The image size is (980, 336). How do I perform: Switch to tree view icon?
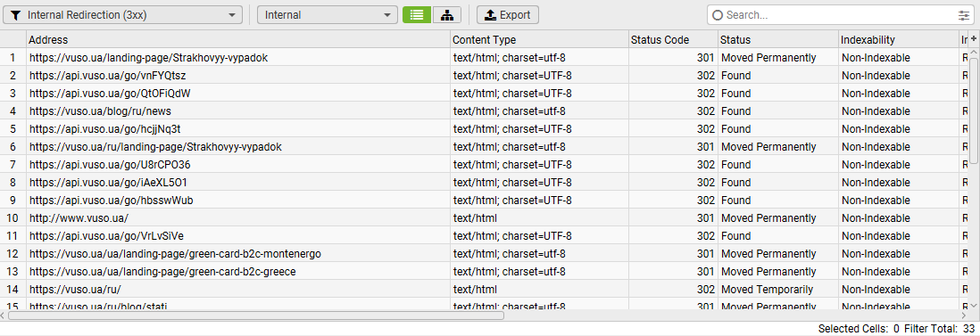[x=447, y=15]
